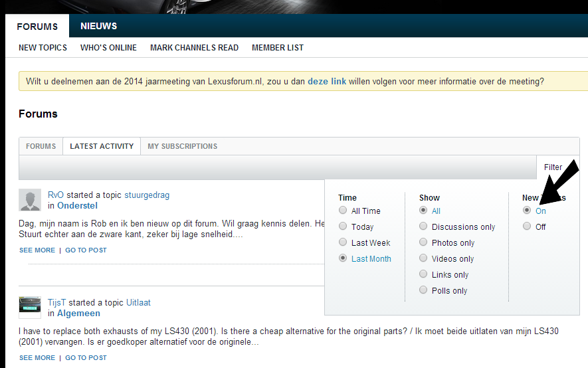Open New Topics menu item

43,48
